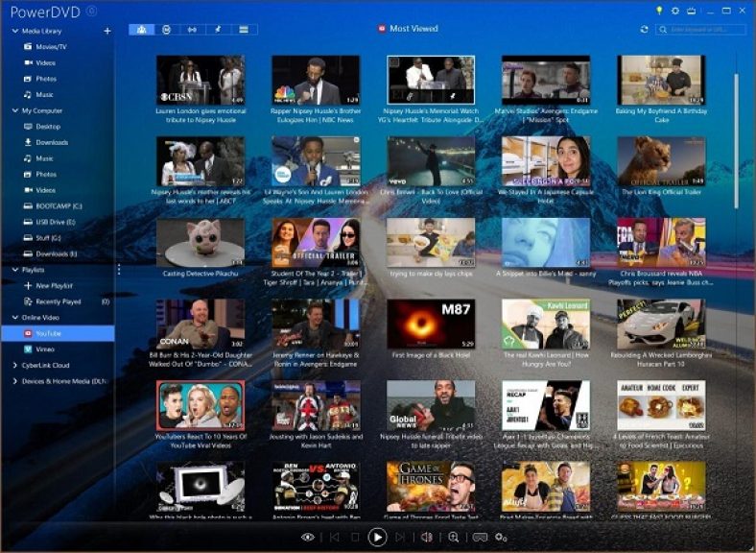Click the Most Viewed heading label
The image size is (756, 553).
pos(413,29)
